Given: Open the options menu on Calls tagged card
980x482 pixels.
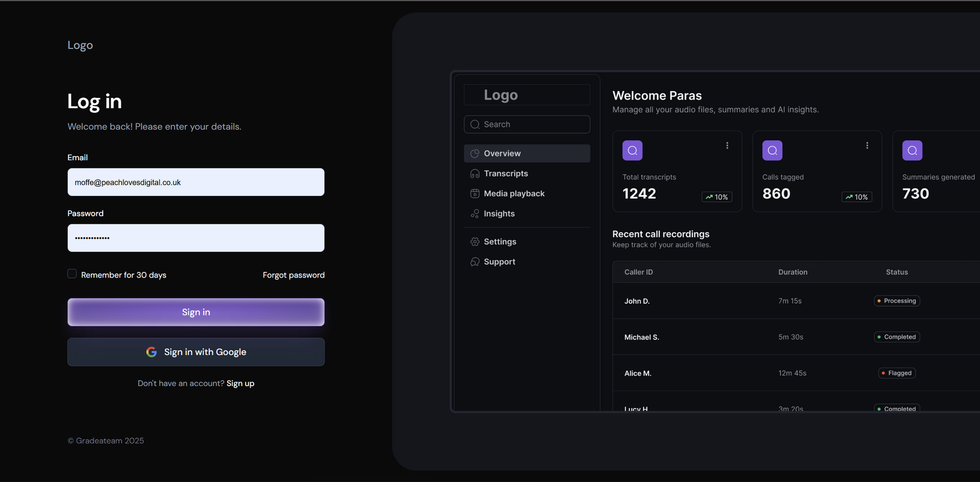Looking at the screenshot, I should click(x=867, y=145).
